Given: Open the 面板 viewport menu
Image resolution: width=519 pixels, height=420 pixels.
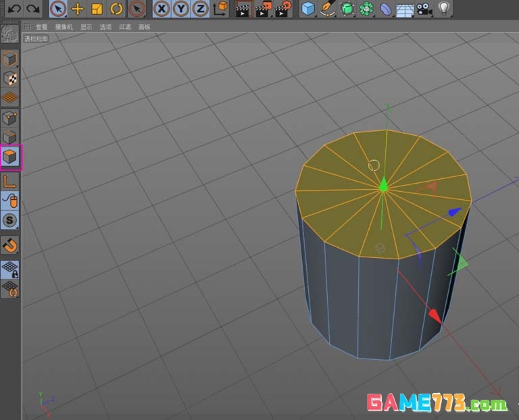Looking at the screenshot, I should (x=145, y=27).
